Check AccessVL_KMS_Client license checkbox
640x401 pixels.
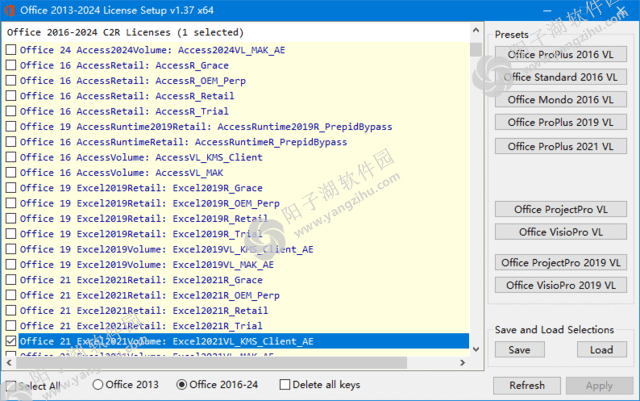click(11, 157)
